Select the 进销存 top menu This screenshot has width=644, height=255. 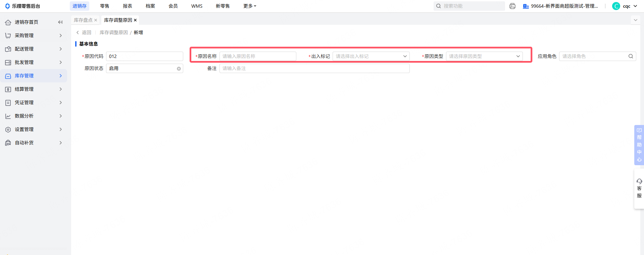click(x=80, y=6)
